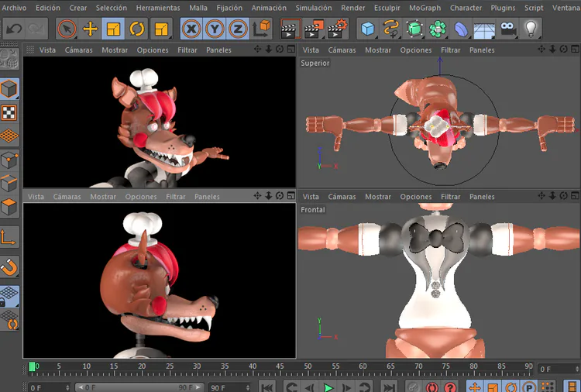Toggle the coordinate system icon
Viewport: 581px width, 392px height.
coord(261,29)
